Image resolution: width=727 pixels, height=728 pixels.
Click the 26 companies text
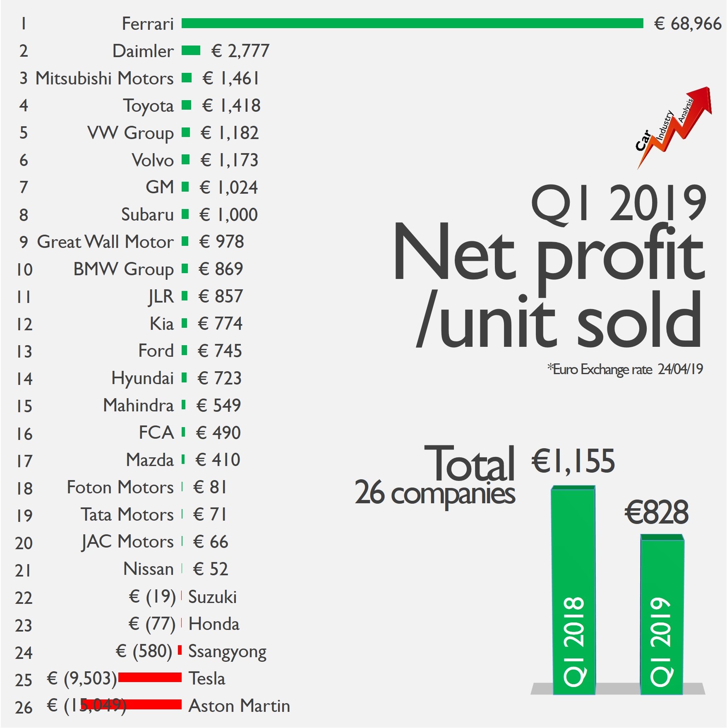point(434,493)
